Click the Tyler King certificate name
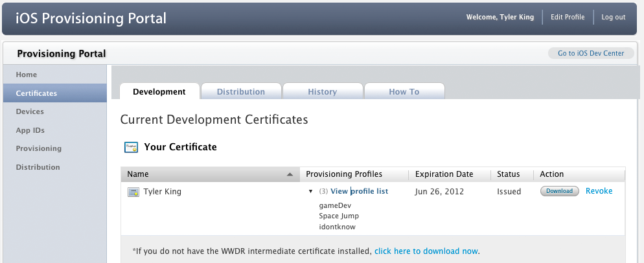 click(x=162, y=192)
